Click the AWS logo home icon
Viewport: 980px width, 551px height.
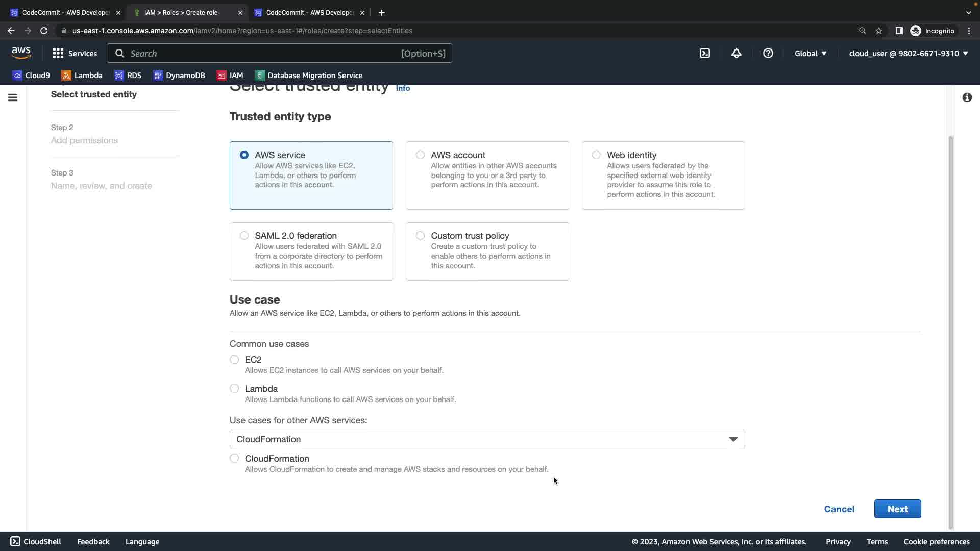point(21,53)
